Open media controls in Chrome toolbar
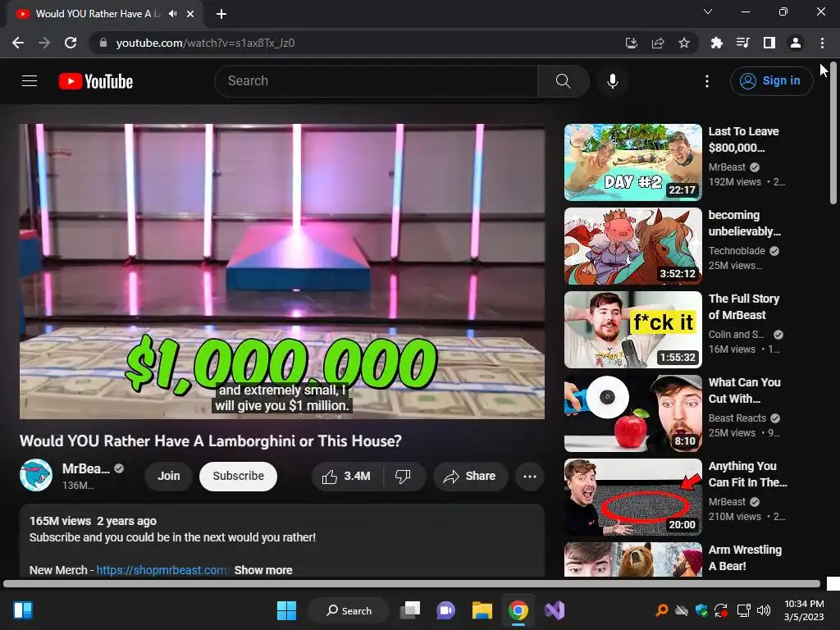This screenshot has width=840, height=630. point(743,43)
